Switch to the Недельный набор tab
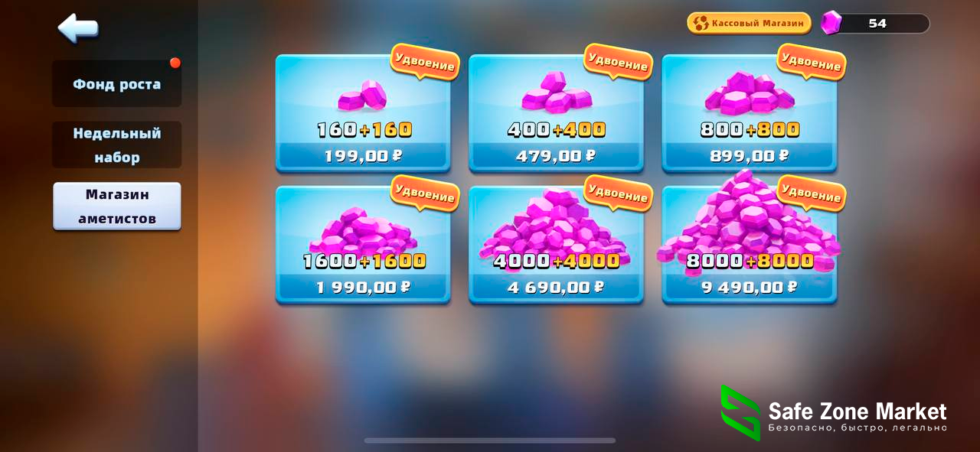Screen dimensions: 980x452 point(116,145)
